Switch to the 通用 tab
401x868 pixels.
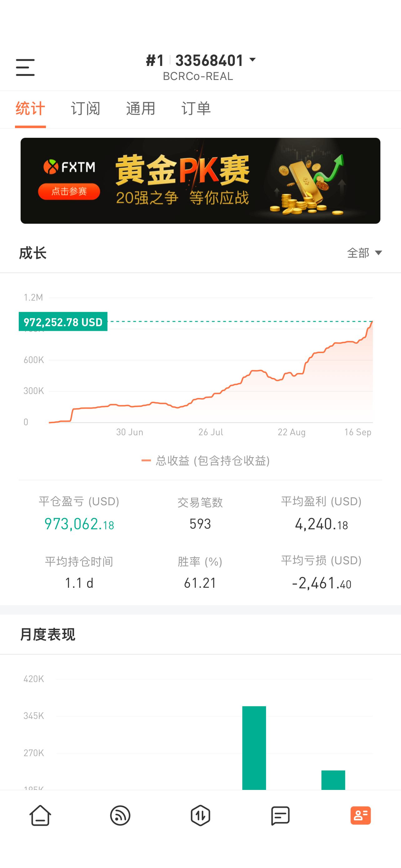141,108
